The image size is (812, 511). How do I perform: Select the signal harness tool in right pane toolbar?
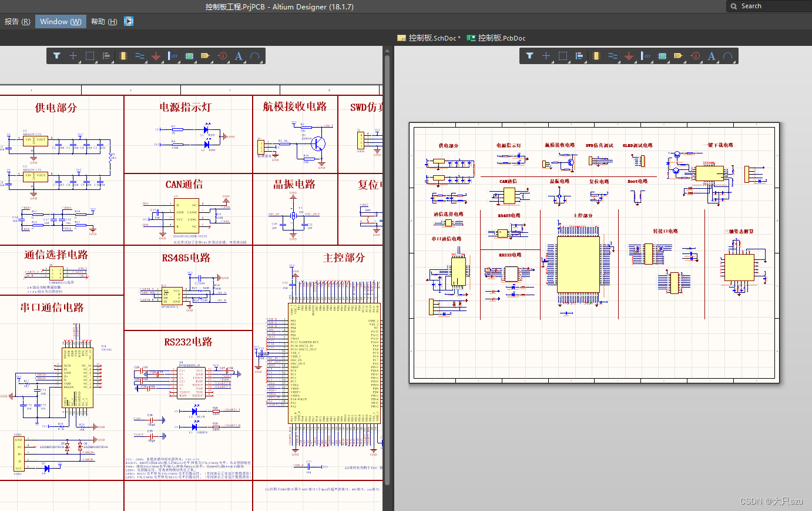[646, 56]
